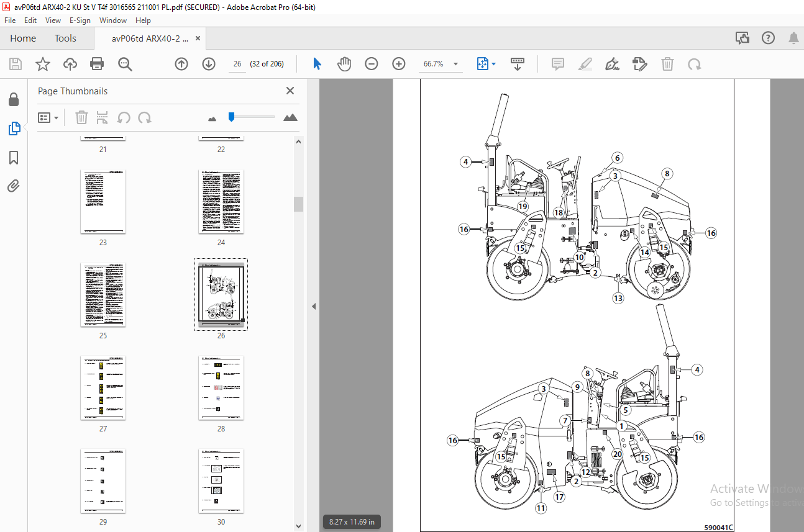
Task: Open the Help question mark icon
Action: click(768, 38)
